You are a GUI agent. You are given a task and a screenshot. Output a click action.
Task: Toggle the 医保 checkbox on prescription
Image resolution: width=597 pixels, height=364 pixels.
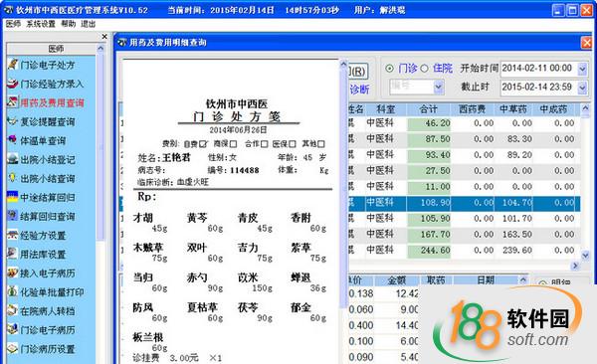tap(292, 144)
